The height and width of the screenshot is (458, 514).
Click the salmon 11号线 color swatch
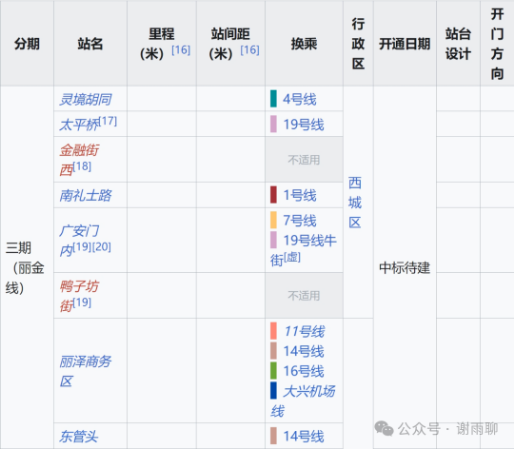click(273, 331)
